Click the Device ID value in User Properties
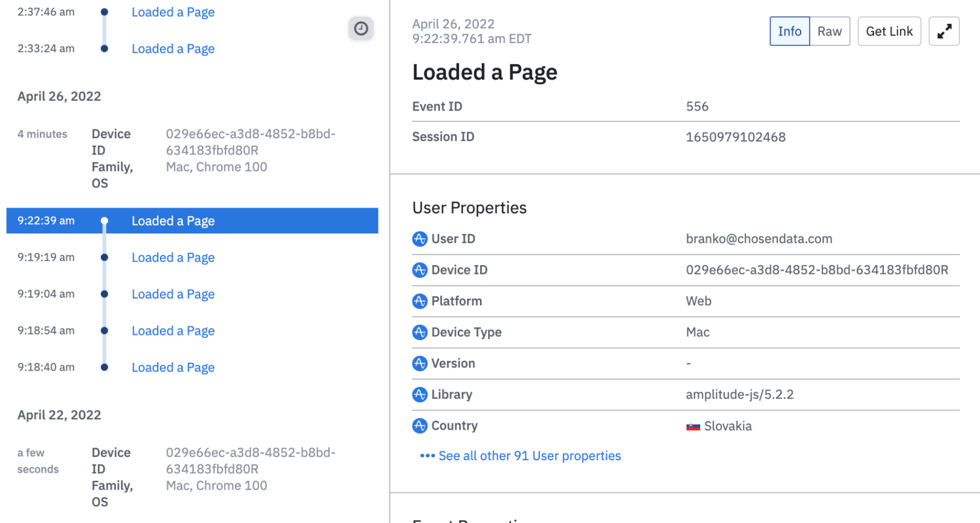980x523 pixels. coord(817,270)
